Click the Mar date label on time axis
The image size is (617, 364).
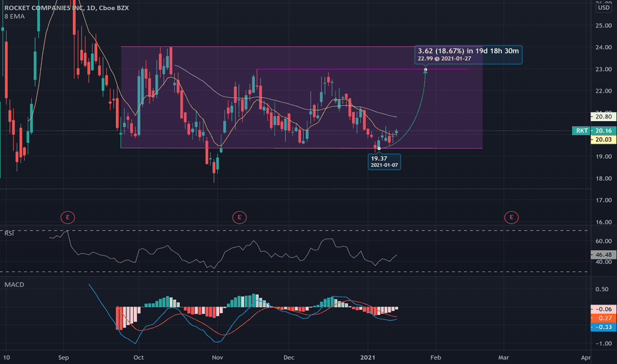(x=504, y=357)
